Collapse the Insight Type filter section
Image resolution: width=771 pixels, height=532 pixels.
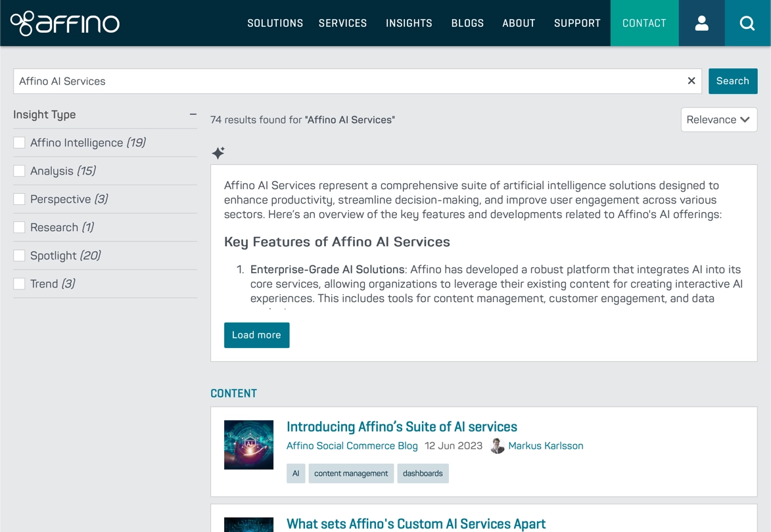point(193,114)
